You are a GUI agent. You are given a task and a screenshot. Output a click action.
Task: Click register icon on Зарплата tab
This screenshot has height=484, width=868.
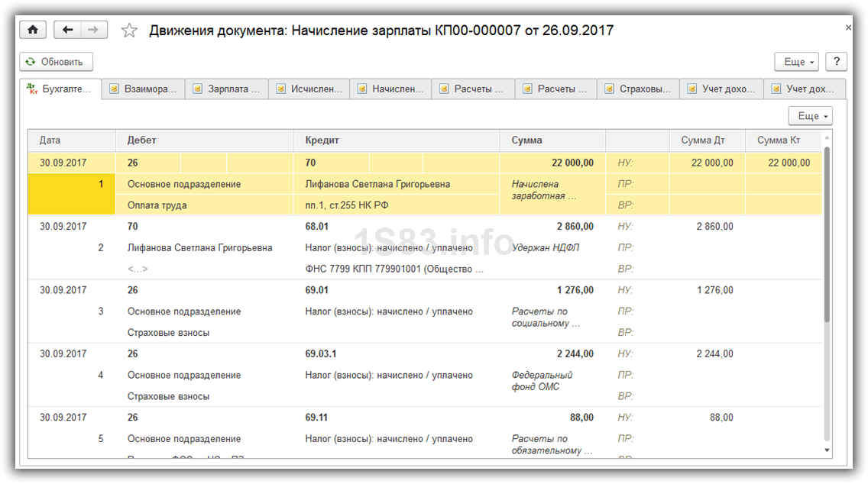197,89
